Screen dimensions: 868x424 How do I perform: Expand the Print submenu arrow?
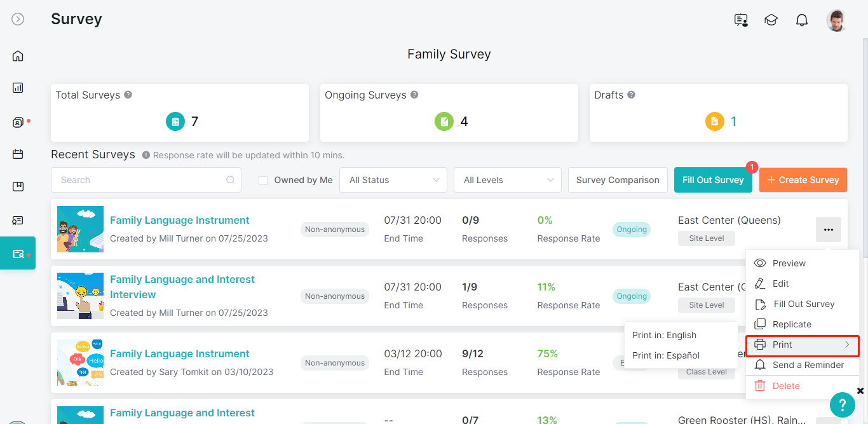pos(847,345)
